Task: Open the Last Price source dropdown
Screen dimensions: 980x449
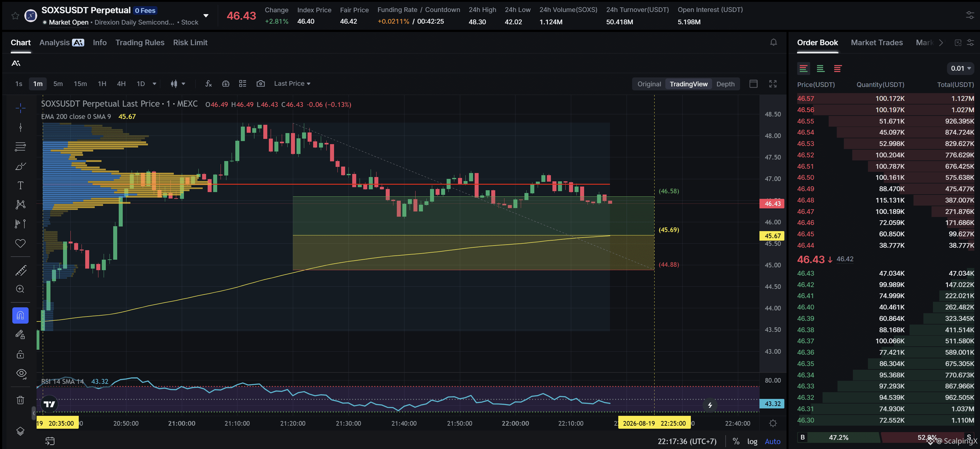Action: point(292,84)
